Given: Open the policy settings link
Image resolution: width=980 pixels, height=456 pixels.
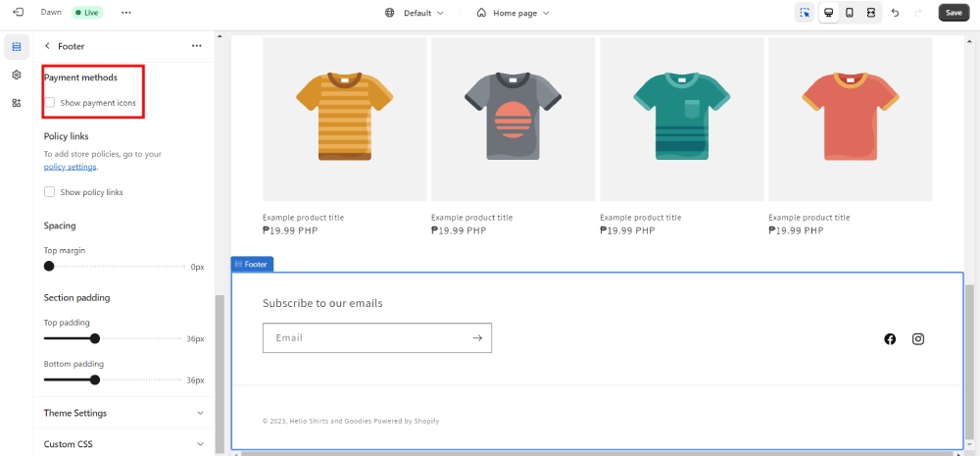Looking at the screenshot, I should (70, 167).
